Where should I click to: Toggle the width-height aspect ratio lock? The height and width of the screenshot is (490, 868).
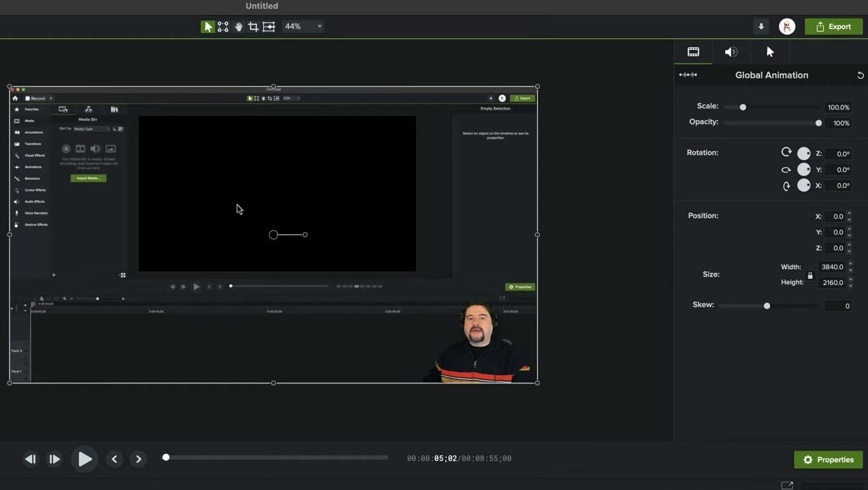point(810,274)
